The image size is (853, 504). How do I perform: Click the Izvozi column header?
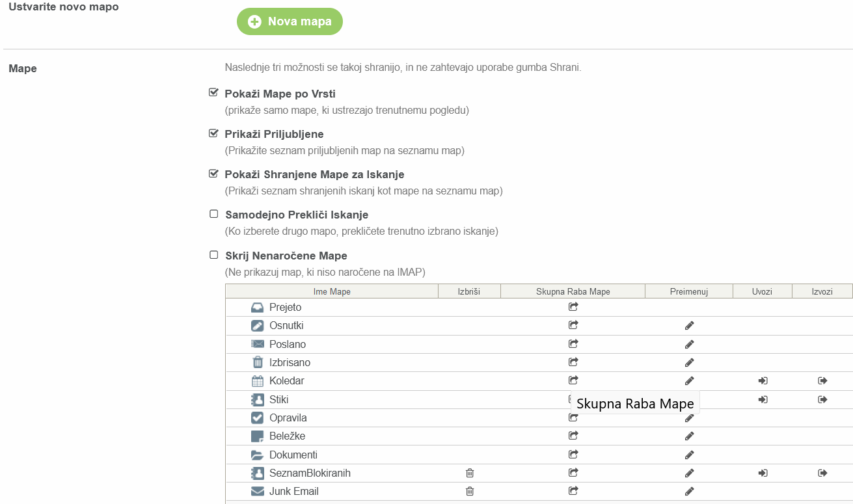click(x=822, y=291)
